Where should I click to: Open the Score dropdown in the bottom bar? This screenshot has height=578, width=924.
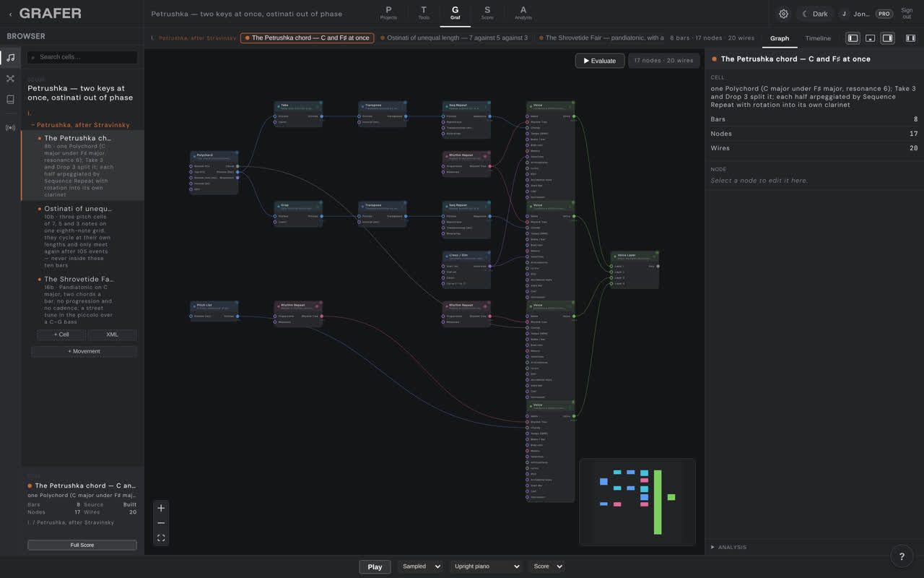pos(546,566)
